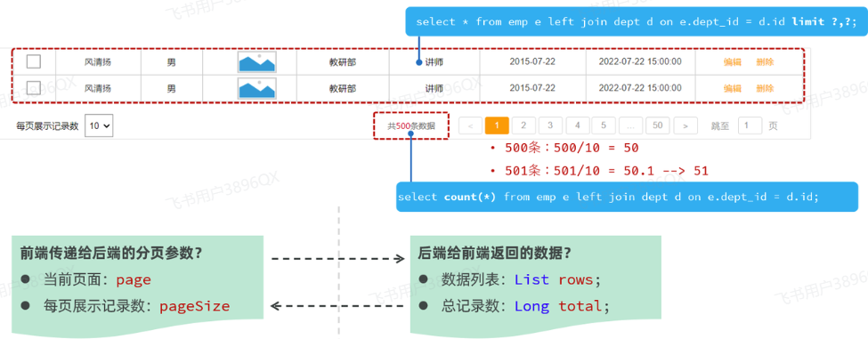
Task: Click the 跳至 label in the pagination
Action: point(720,126)
